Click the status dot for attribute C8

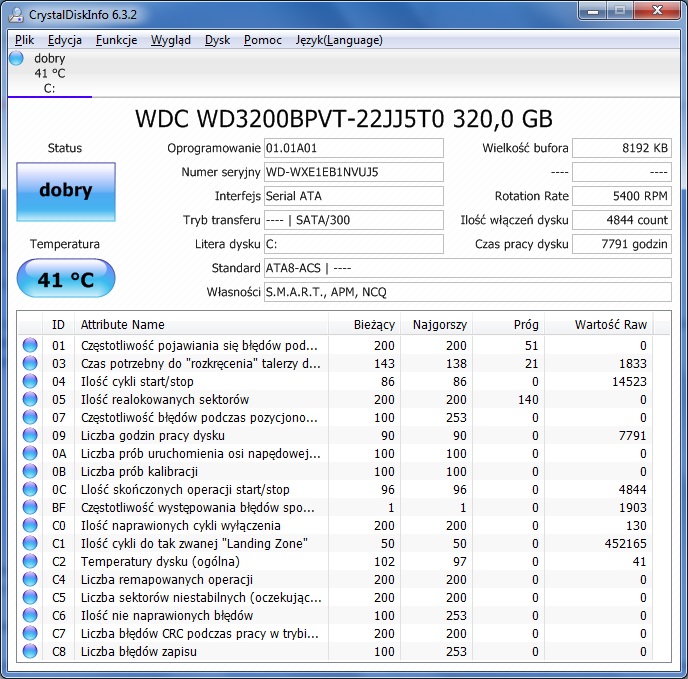pos(30,651)
